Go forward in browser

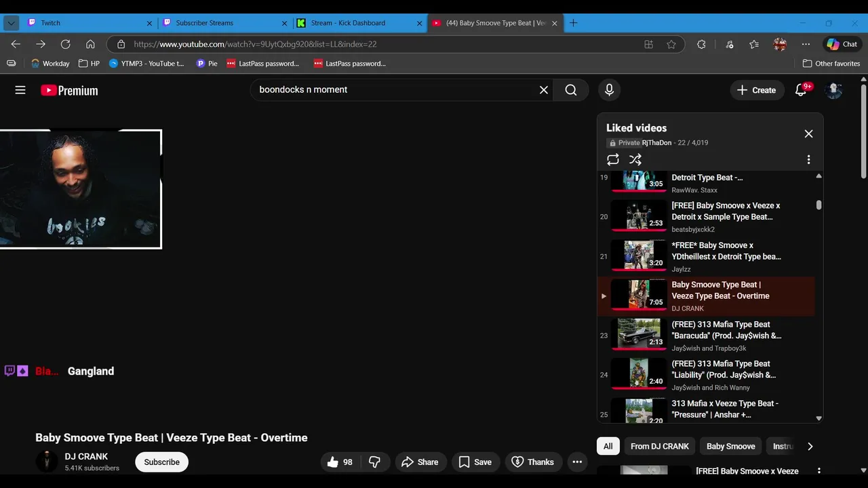click(41, 44)
